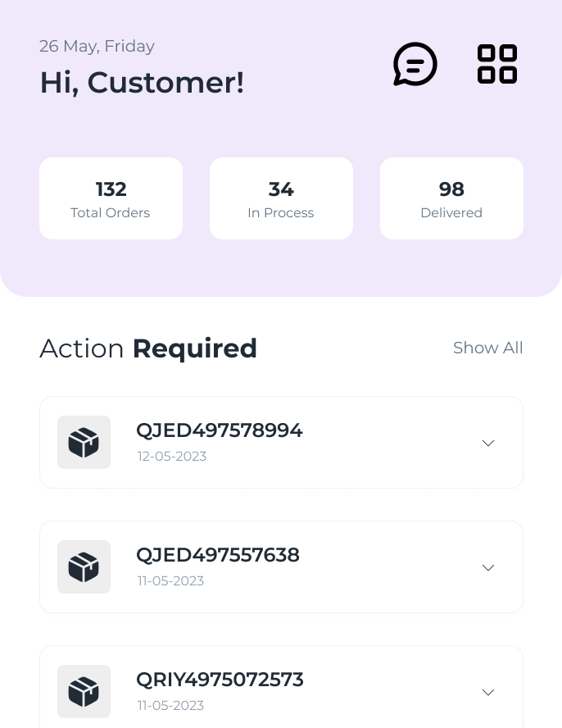
Task: Expand order QJED497557638 details chevron
Action: (x=488, y=567)
